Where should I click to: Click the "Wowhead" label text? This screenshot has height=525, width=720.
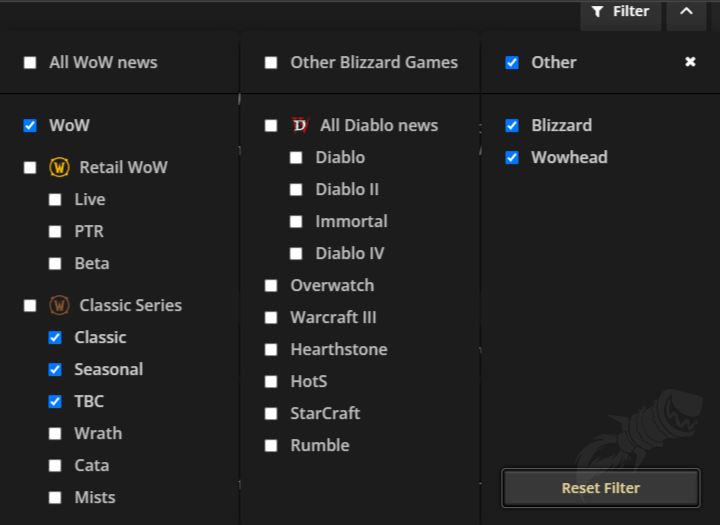click(x=569, y=157)
